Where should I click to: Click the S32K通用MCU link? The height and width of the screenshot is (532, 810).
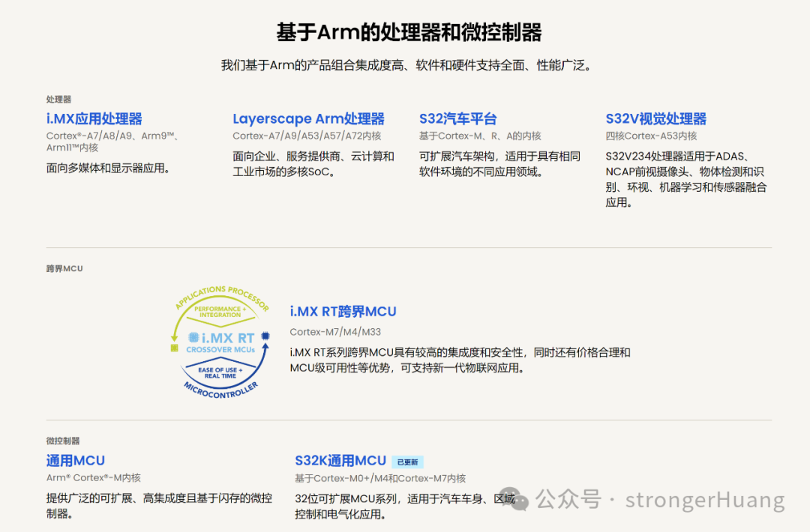(339, 460)
